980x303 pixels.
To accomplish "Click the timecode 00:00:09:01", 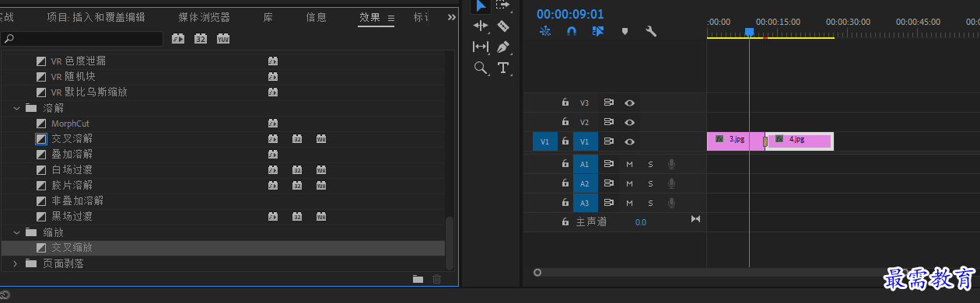I will click(x=570, y=14).
